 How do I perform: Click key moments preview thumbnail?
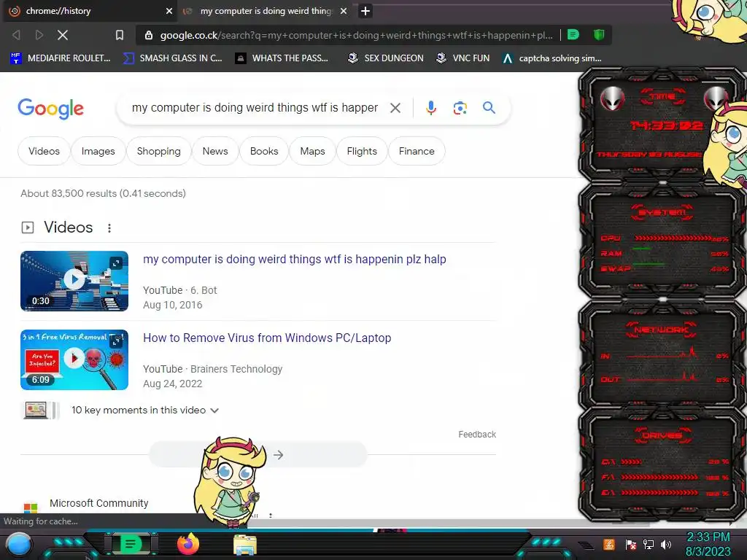(41, 410)
